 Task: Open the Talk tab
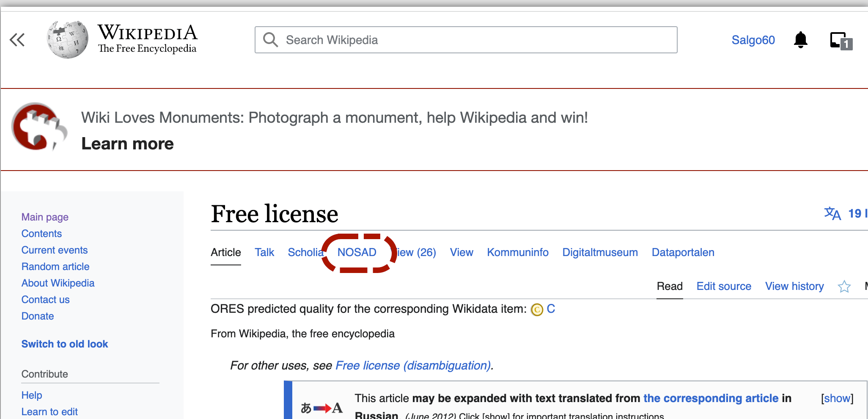(x=264, y=253)
